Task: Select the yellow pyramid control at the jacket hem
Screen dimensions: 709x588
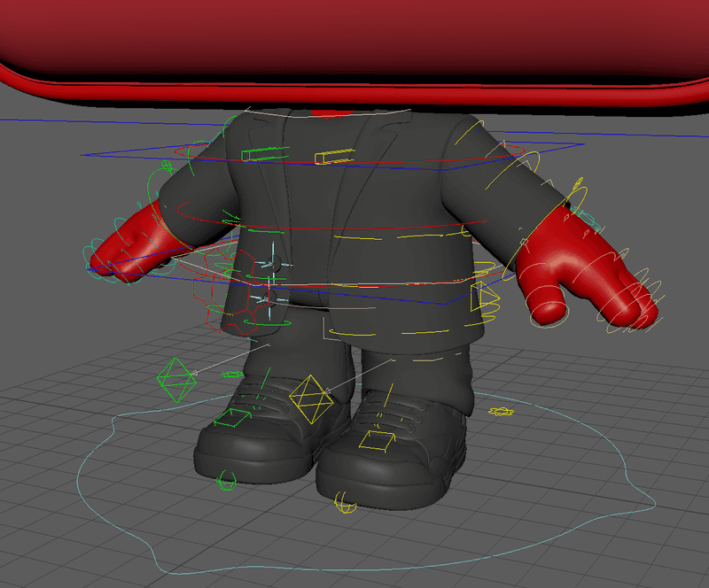Action: pos(484,295)
